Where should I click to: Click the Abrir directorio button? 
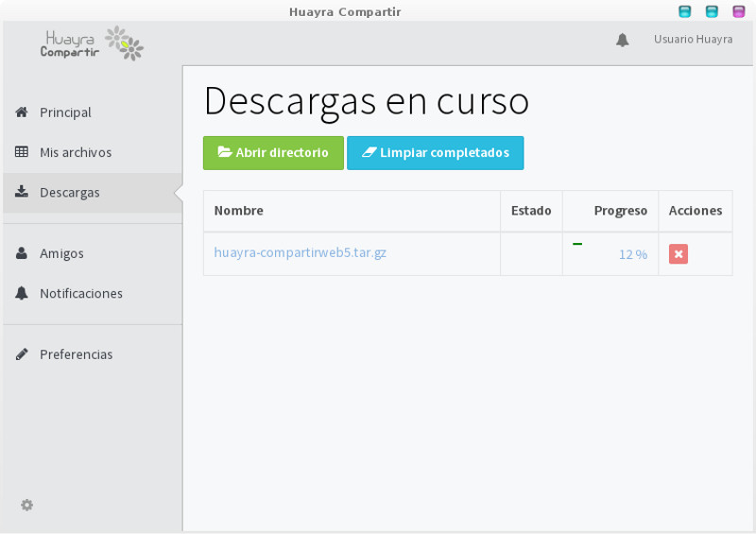[273, 153]
